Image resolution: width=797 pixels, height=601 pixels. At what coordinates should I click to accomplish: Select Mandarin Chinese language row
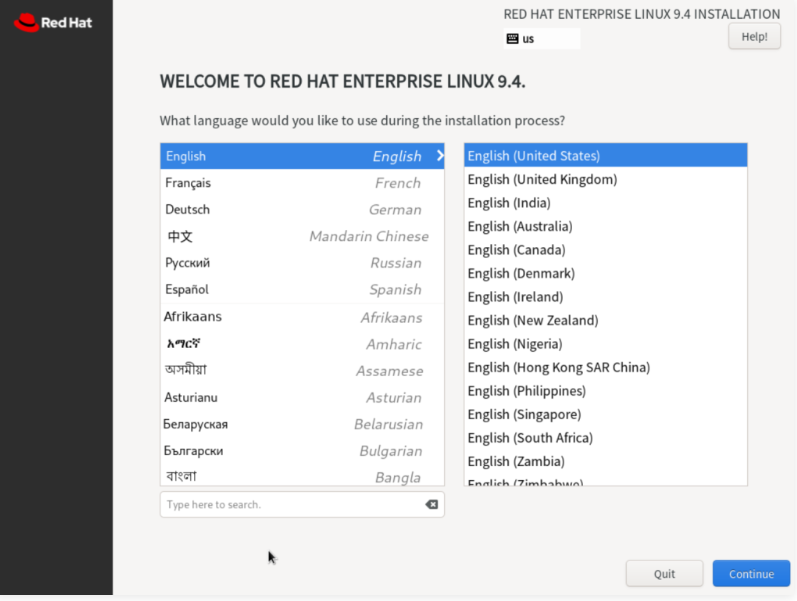tap(302, 236)
